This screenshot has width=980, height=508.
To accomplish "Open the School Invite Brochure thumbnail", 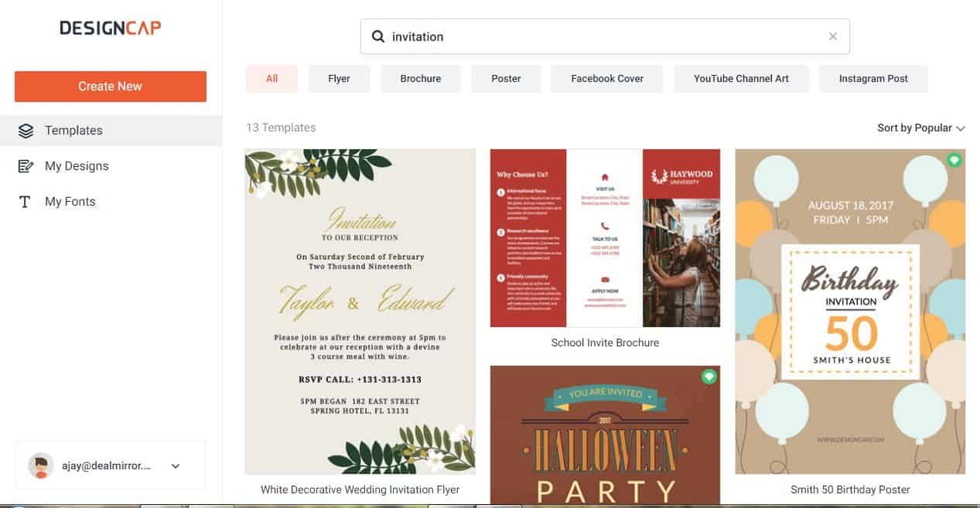I will 605,238.
